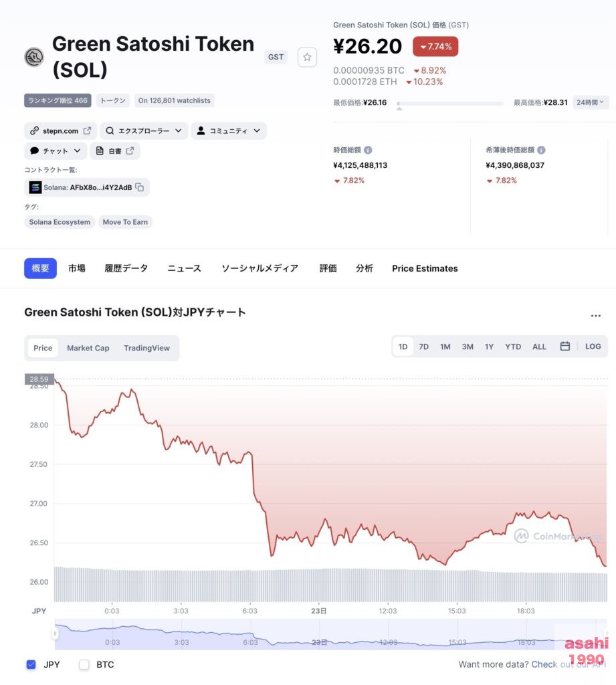The height and width of the screenshot is (685, 616).
Task: Open chart options via three-dots icon
Action: pyautogui.click(x=595, y=316)
